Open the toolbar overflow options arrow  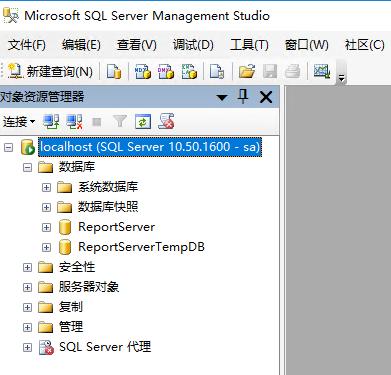(x=341, y=78)
